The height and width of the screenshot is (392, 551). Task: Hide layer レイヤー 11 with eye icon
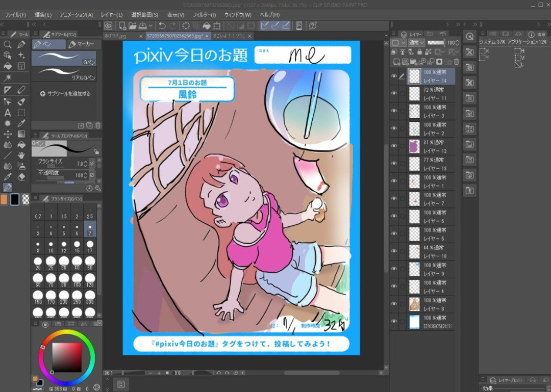(394, 94)
